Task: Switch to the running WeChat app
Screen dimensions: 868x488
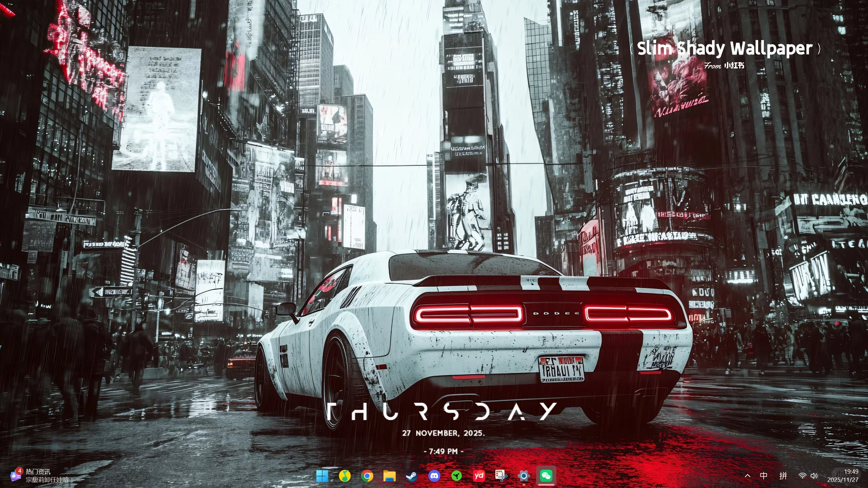Action: click(x=545, y=476)
